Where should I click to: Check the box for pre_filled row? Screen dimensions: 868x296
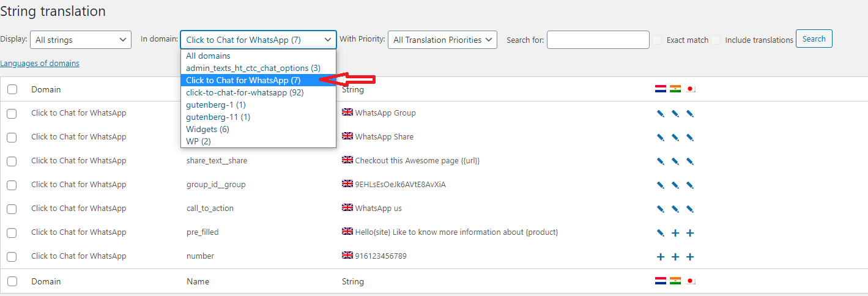[12, 232]
